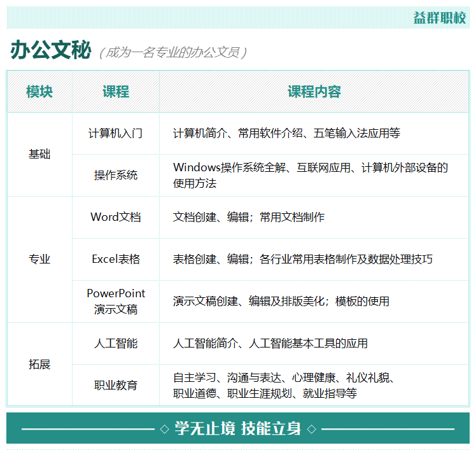Select the 拓展 module cell
Viewport: 476px width, 450px height.
pos(39,364)
